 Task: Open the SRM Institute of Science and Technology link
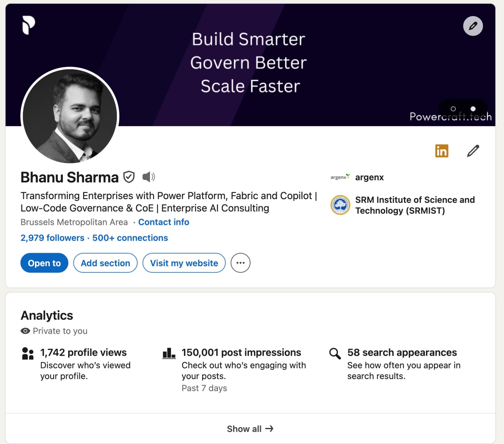point(415,205)
